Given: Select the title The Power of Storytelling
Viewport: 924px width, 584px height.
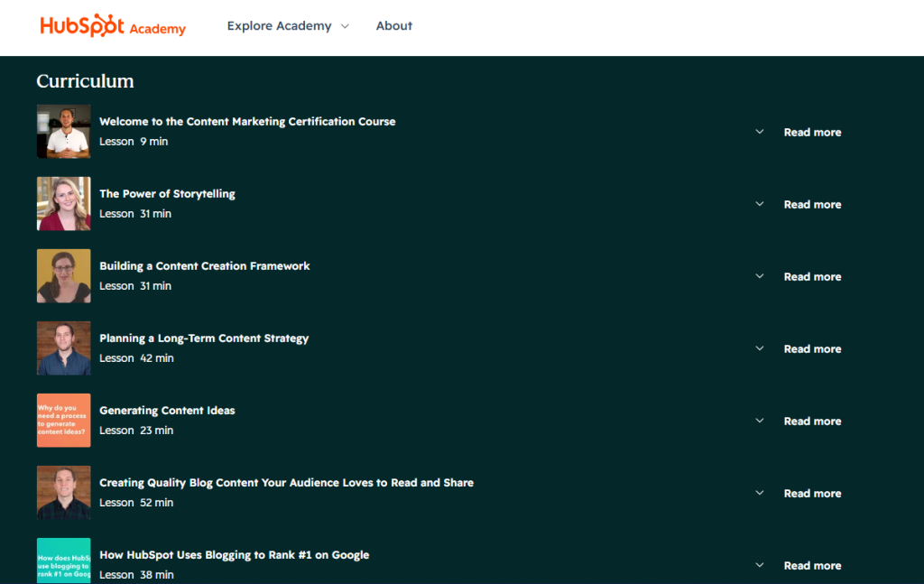Looking at the screenshot, I should click(x=167, y=194).
